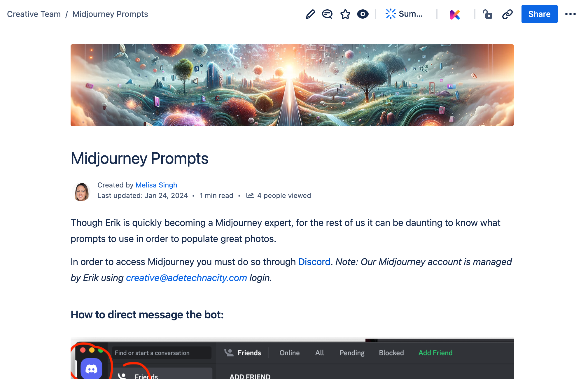This screenshot has width=588, height=379.
Task: Open the colorful K app icon
Action: click(455, 14)
